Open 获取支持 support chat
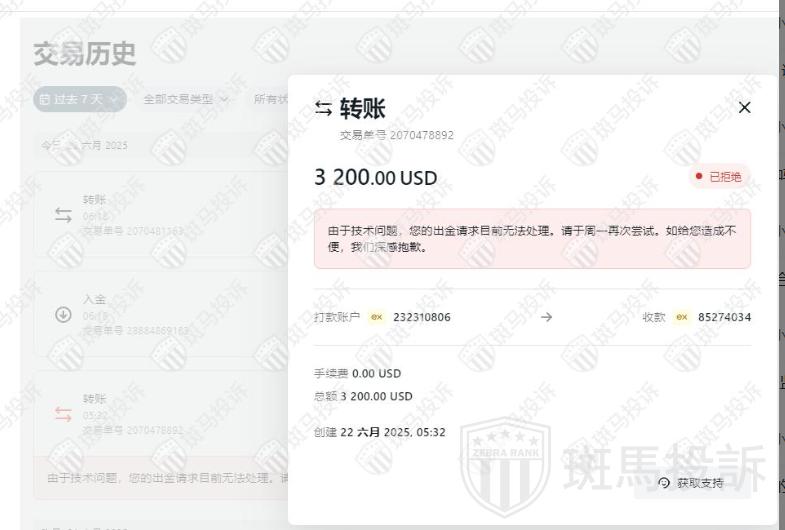Image resolution: width=785 pixels, height=530 pixels. 692,483
